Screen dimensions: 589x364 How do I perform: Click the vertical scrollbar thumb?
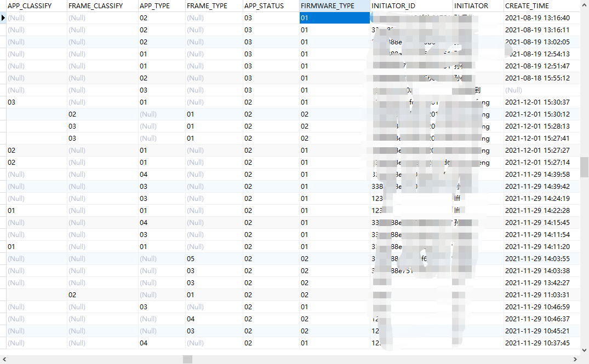click(x=584, y=167)
